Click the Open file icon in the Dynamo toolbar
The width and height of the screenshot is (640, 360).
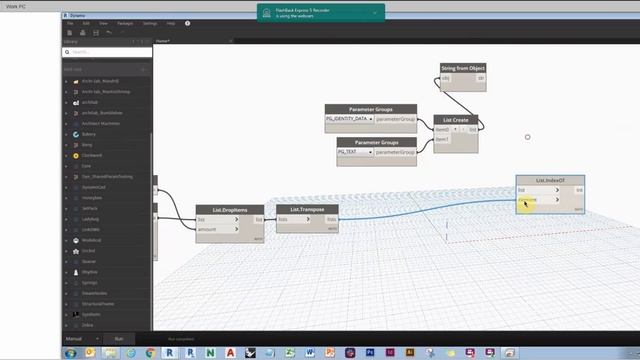[82, 33]
